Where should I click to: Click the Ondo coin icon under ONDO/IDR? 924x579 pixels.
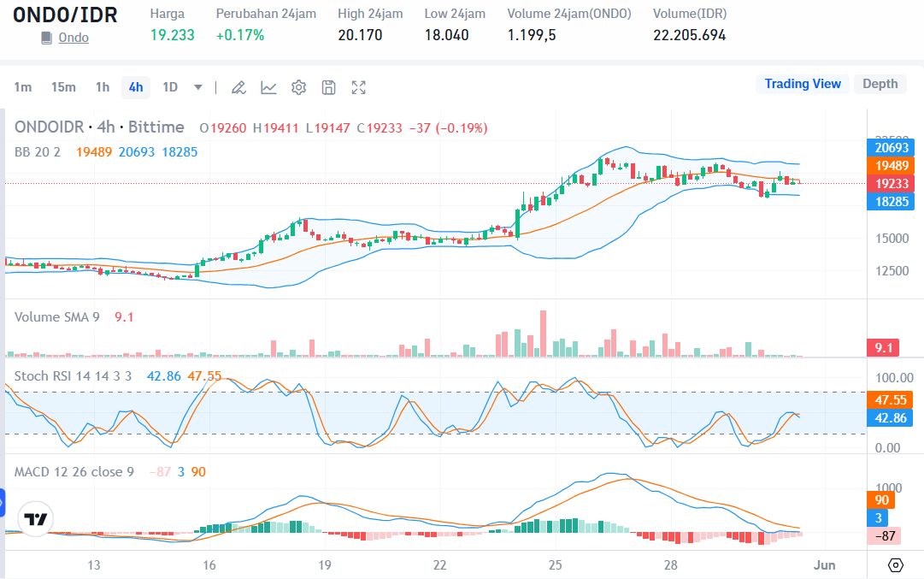point(46,37)
